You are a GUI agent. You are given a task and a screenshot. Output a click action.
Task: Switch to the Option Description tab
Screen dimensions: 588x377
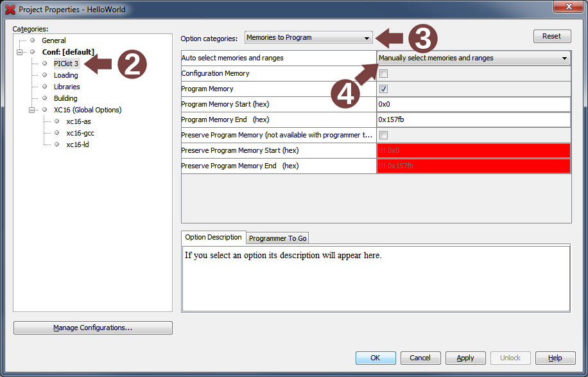tap(213, 238)
